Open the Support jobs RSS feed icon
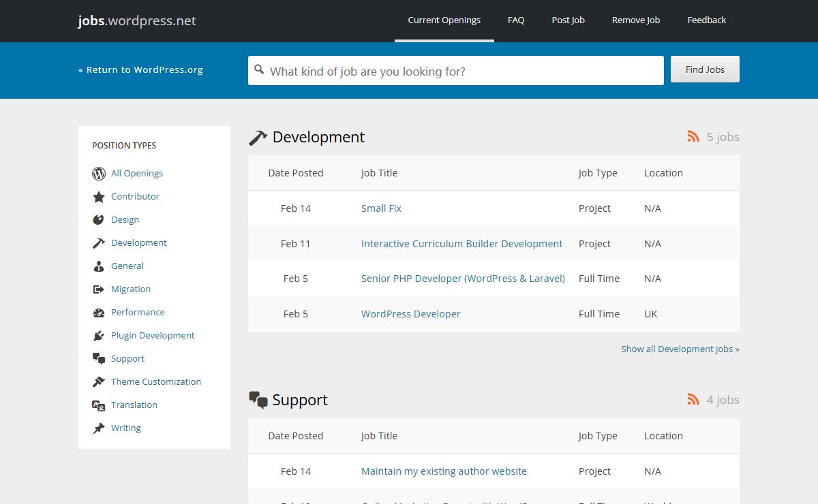Screen dimensions: 818x504 coord(693,400)
